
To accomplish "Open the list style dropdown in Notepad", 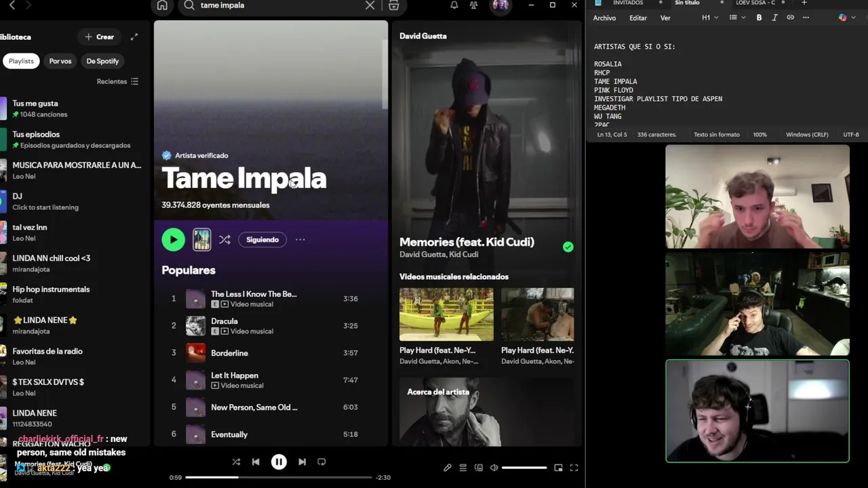I will (737, 18).
